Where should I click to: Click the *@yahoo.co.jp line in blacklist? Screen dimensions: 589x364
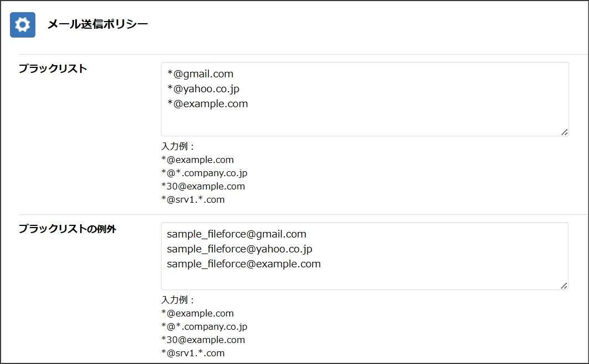point(203,89)
